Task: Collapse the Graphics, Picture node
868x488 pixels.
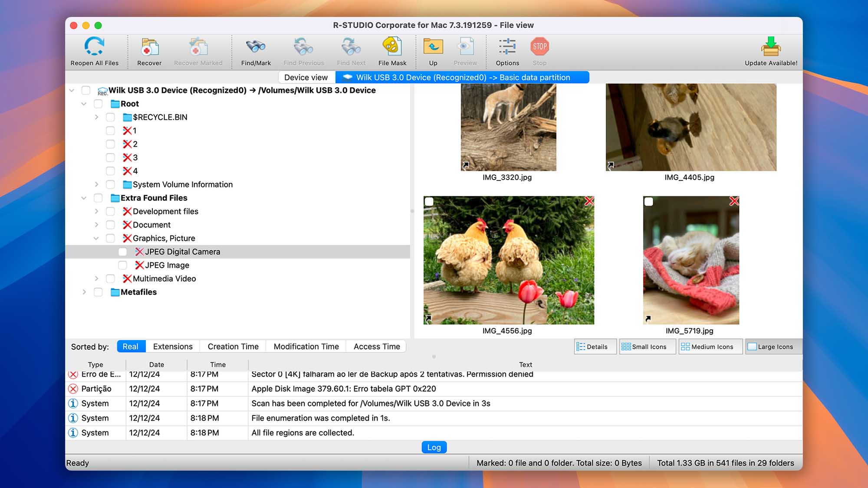Action: point(96,238)
